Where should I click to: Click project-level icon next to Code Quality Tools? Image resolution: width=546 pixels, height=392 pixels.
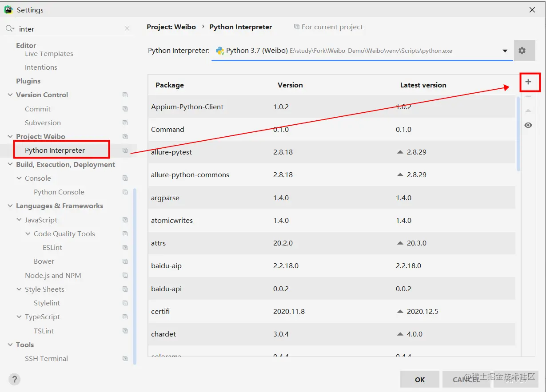pos(125,234)
